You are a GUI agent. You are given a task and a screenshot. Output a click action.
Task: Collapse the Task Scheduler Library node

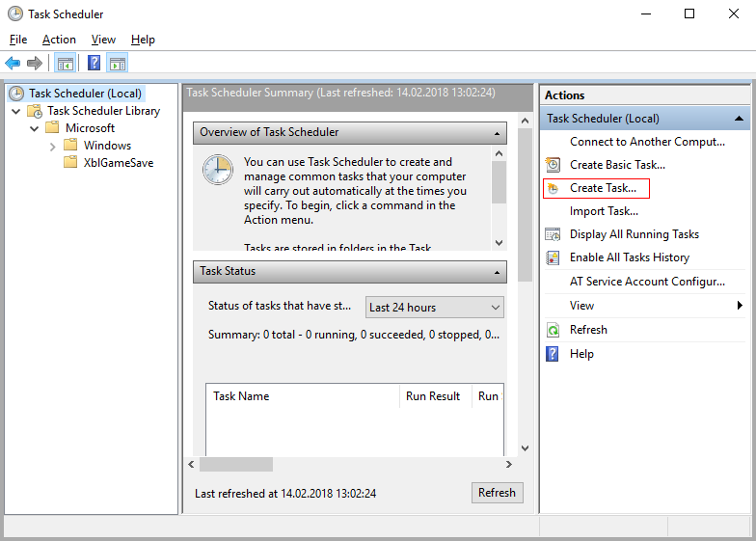15,112
